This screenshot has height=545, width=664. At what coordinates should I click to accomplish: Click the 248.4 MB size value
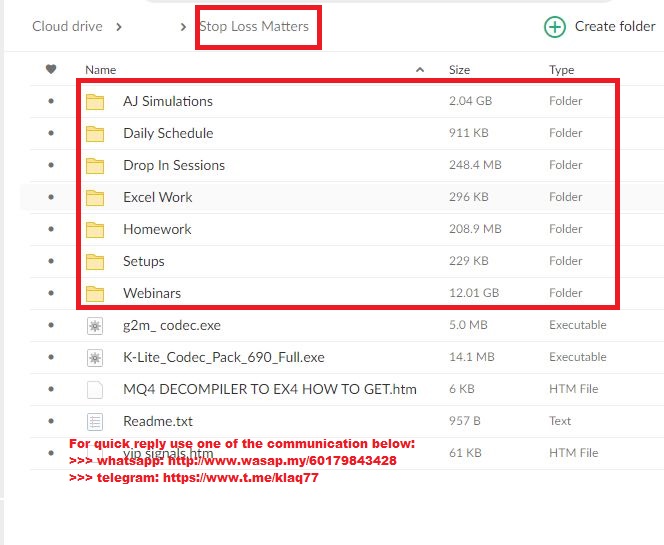tap(475, 165)
